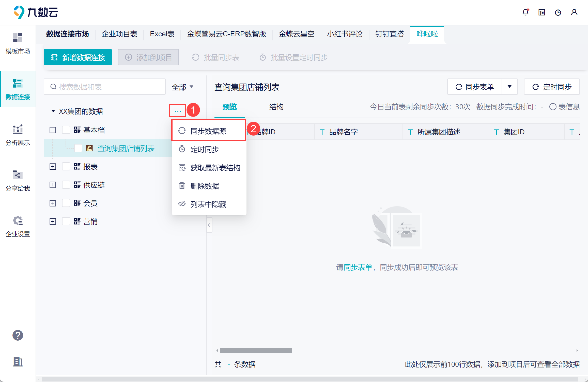This screenshot has width=588, height=382.
Task: Switch to the 结构 tab
Action: pyautogui.click(x=276, y=107)
